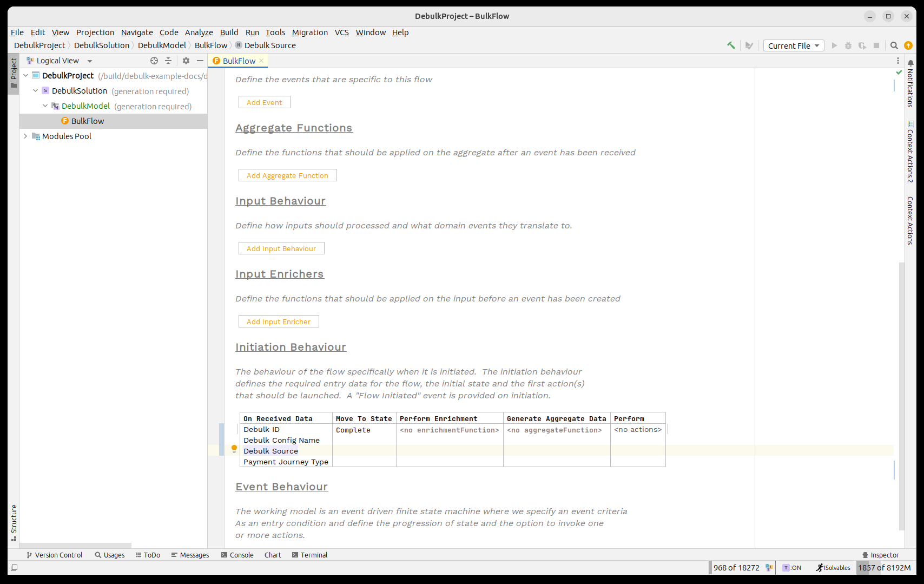This screenshot has height=584, width=924.
Task: Close the BulkFlow editor tab
Action: pos(261,61)
